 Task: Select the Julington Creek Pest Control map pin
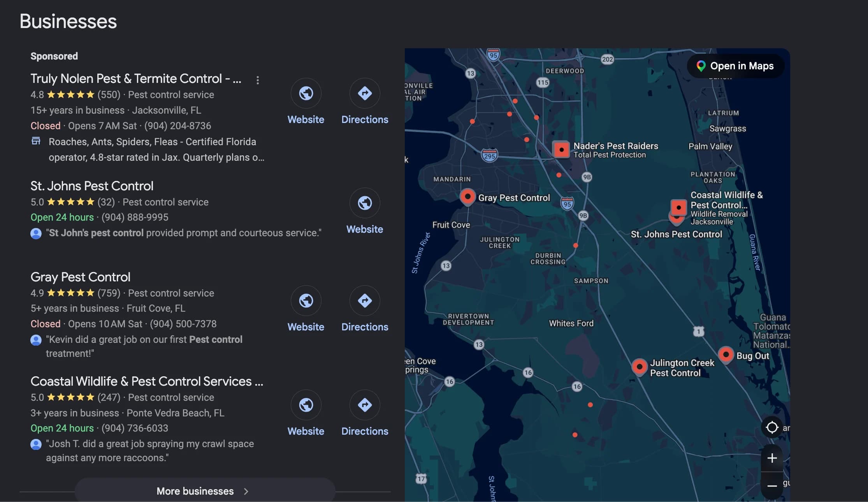click(639, 367)
